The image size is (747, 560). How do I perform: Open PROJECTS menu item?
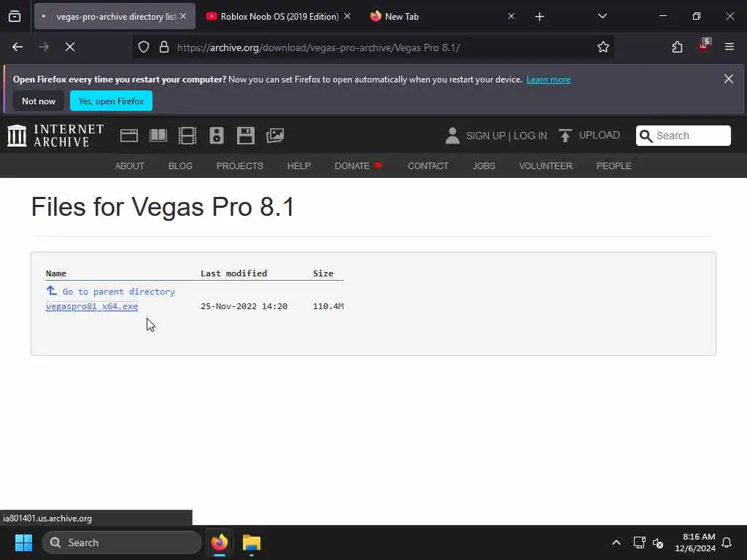[x=239, y=166]
